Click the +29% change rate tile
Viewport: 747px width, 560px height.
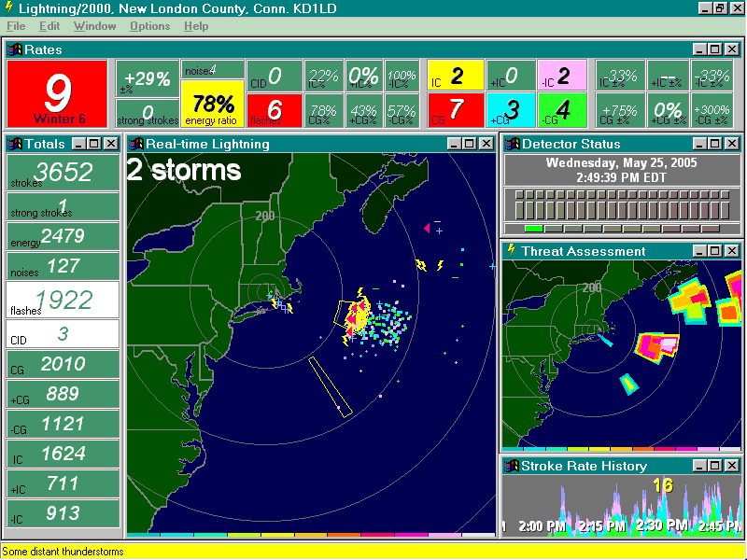pos(148,78)
